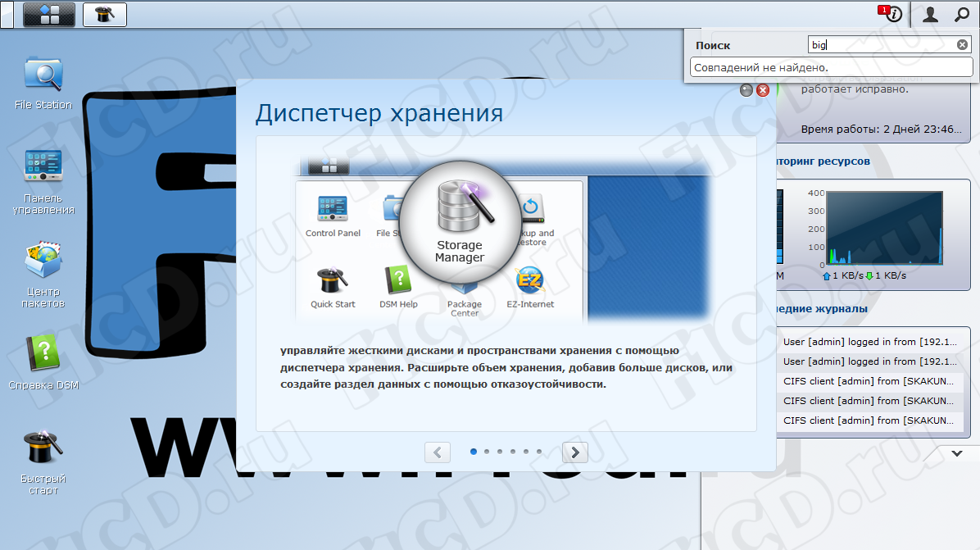Click Quick Start icon in wizard illustration

click(333, 289)
